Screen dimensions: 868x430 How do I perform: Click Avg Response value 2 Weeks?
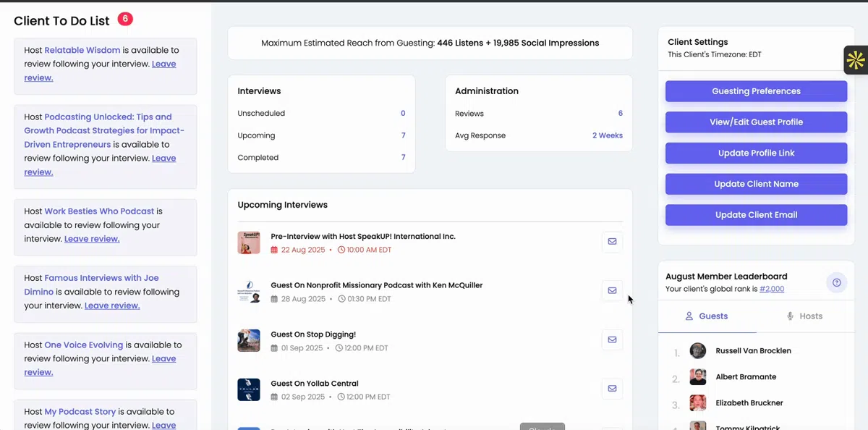point(608,135)
